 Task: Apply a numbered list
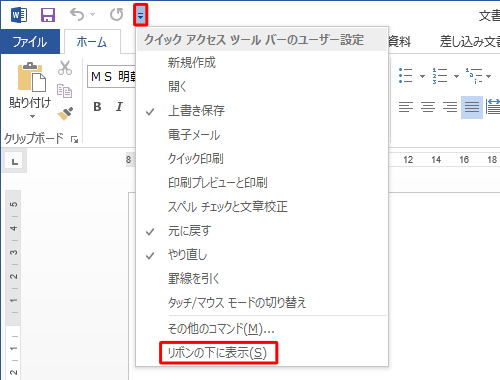pyautogui.click(x=440, y=76)
